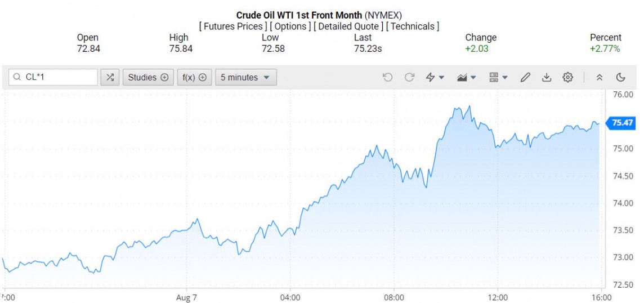644x303 pixels.
Task: Open the Studies menu
Action: (148, 77)
